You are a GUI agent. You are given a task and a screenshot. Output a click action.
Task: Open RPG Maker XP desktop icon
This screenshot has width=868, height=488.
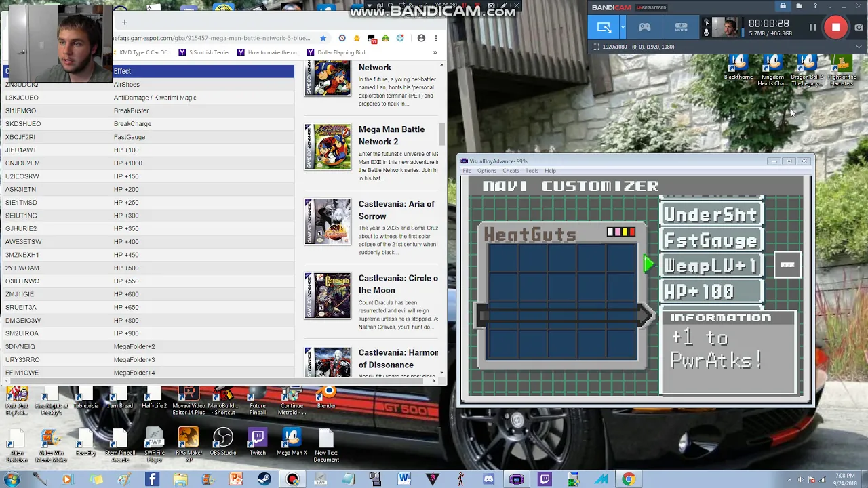189,445
